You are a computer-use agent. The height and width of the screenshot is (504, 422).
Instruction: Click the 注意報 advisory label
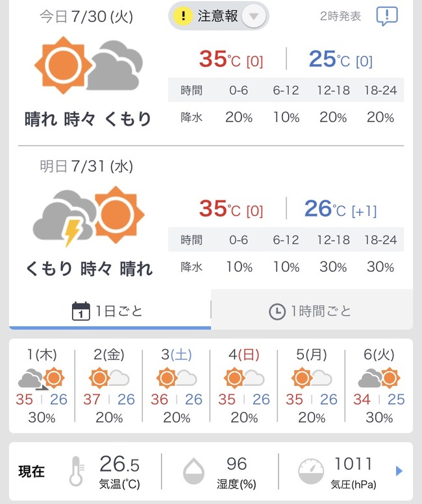pyautogui.click(x=217, y=16)
